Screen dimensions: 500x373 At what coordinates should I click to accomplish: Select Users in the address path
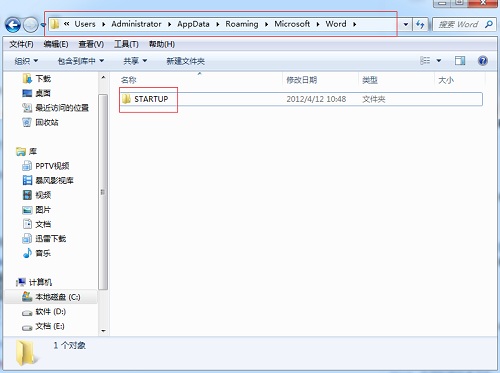click(85, 24)
